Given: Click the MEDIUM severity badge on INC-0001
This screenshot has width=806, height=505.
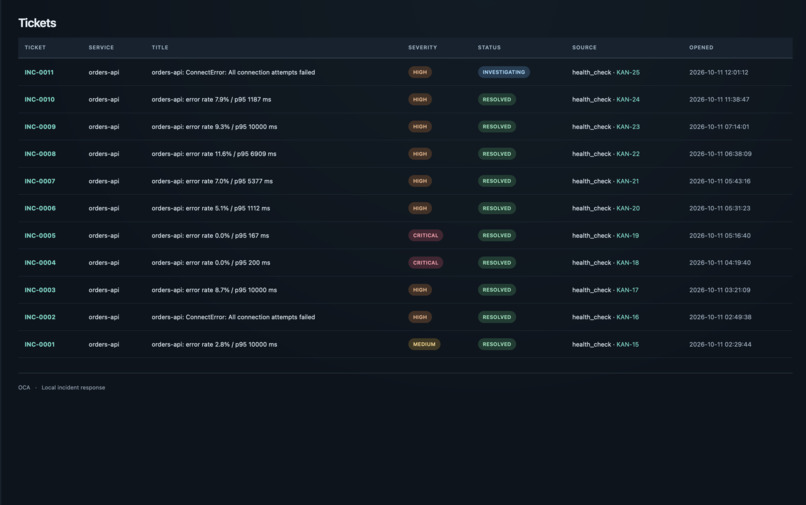Looking at the screenshot, I should click(424, 345).
